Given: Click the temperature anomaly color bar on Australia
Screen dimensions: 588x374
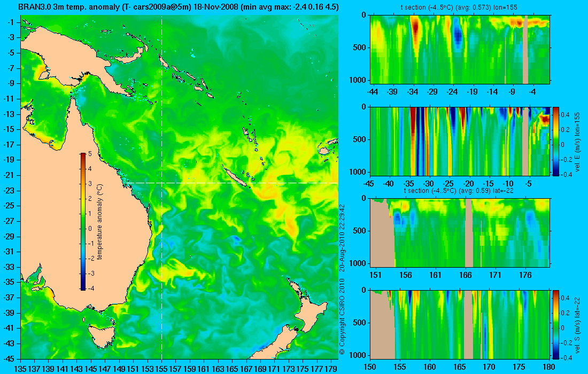Looking at the screenshot, I should click(x=83, y=222).
